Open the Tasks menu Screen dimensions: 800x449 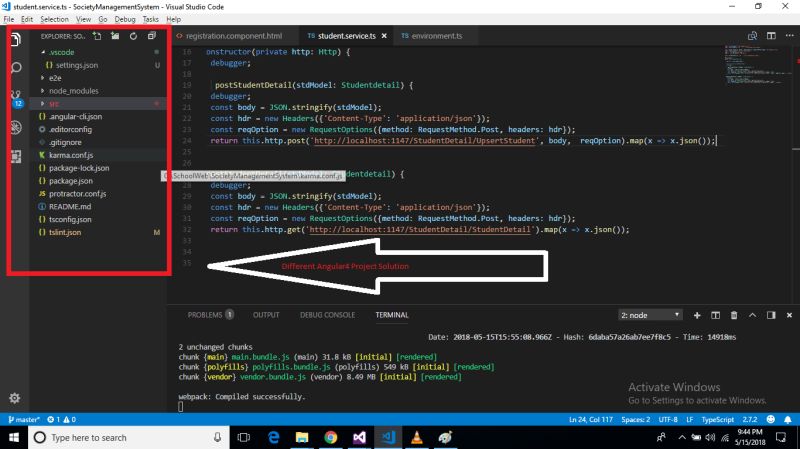coord(151,19)
